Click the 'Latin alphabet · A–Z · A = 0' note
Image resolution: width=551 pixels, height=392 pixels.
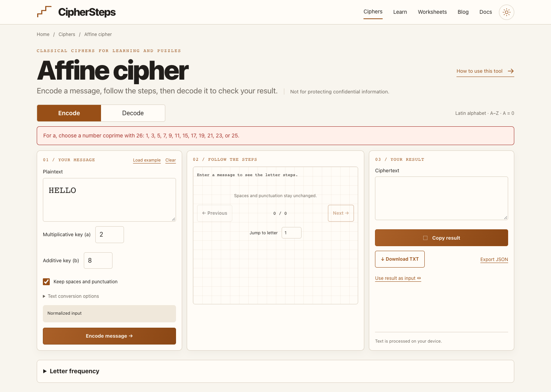485,113
